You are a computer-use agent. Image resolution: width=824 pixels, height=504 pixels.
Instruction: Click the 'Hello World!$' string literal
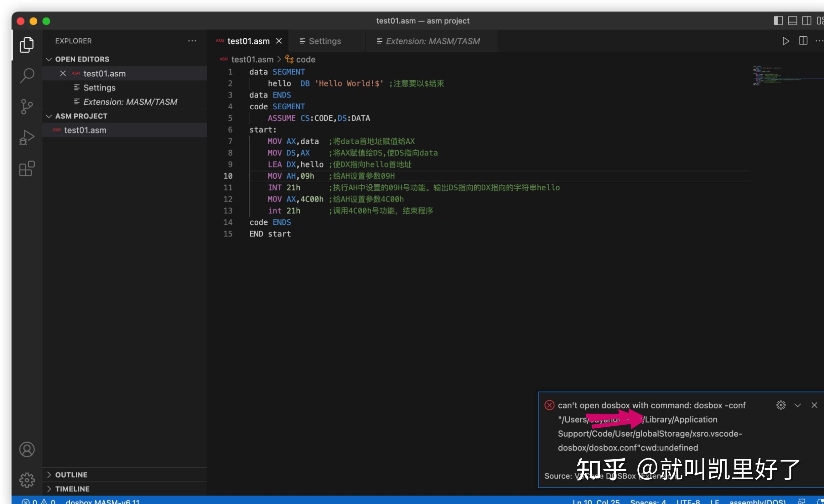click(349, 83)
